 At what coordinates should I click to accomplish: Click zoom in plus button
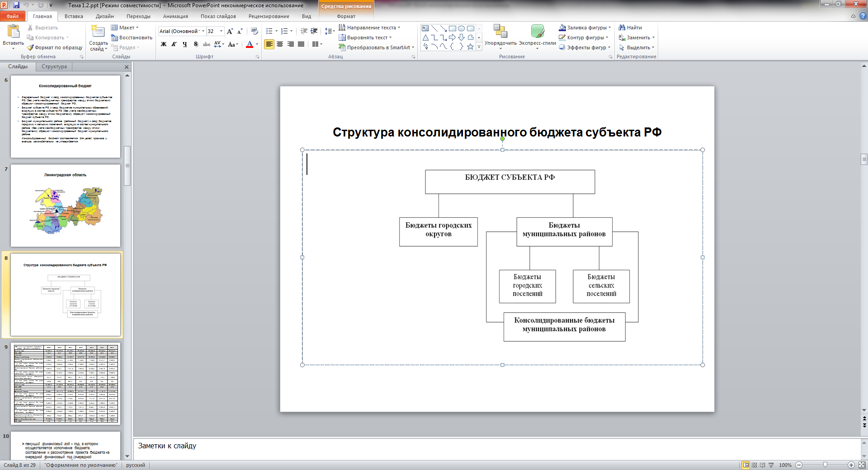(x=851, y=465)
